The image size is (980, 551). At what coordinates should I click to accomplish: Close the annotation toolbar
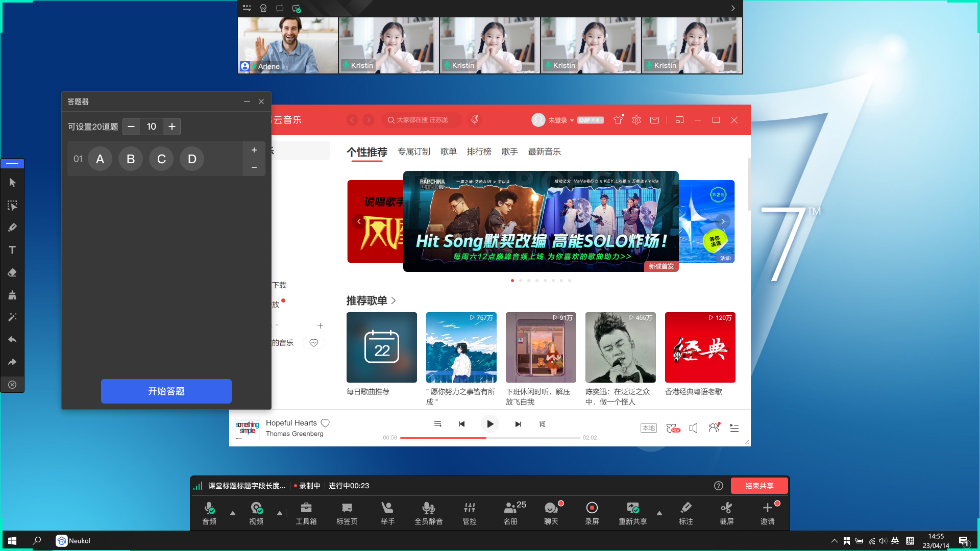tap(12, 385)
